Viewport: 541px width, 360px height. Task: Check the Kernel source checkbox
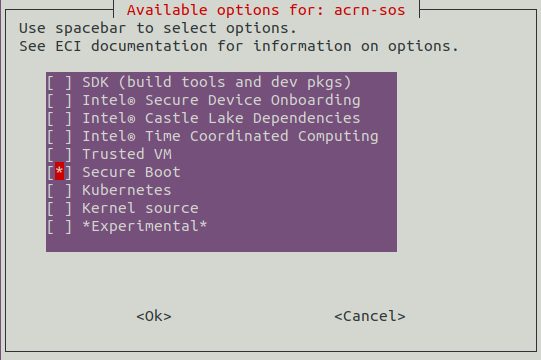(59, 208)
